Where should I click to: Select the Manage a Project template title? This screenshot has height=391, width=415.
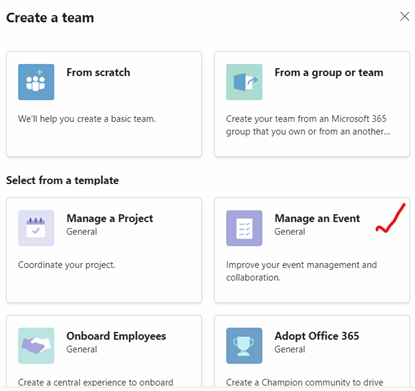point(110,219)
